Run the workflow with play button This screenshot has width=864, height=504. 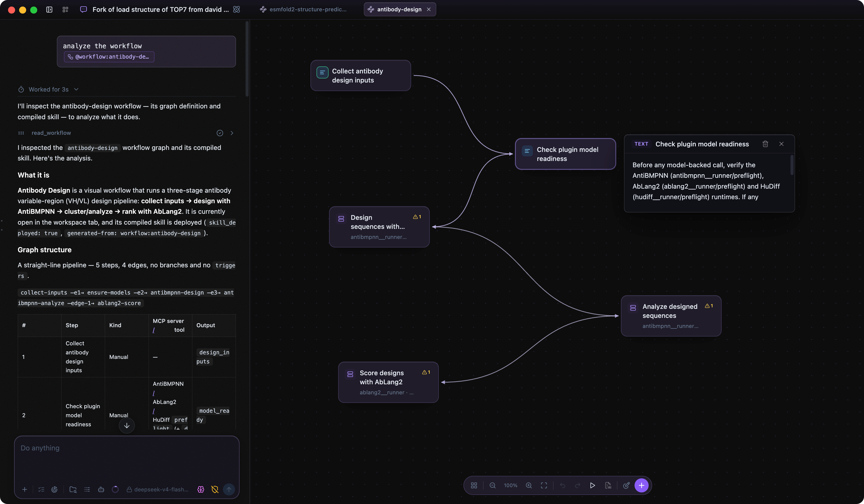[x=593, y=485]
